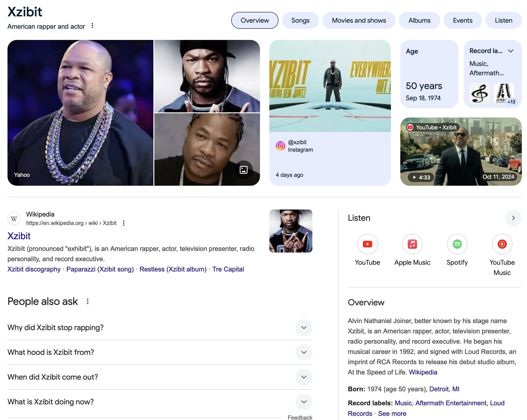Open three-dot options next to Wikipedia URL
The width and height of the screenshot is (527, 420).
(124, 223)
